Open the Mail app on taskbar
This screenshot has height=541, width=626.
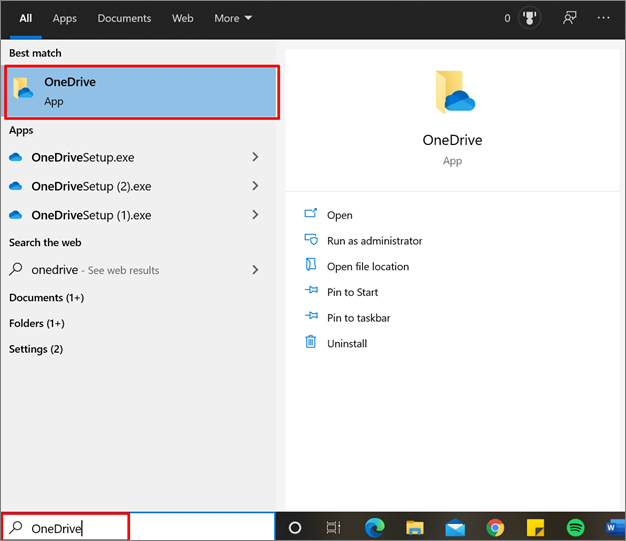point(455,527)
